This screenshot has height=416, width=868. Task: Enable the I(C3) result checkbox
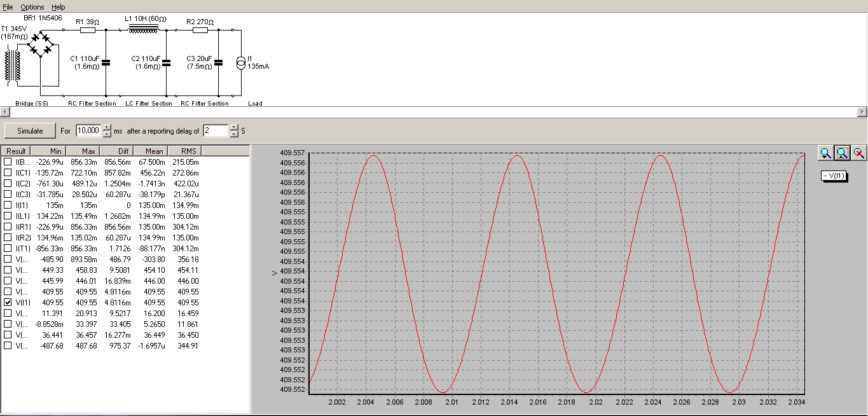[8, 194]
